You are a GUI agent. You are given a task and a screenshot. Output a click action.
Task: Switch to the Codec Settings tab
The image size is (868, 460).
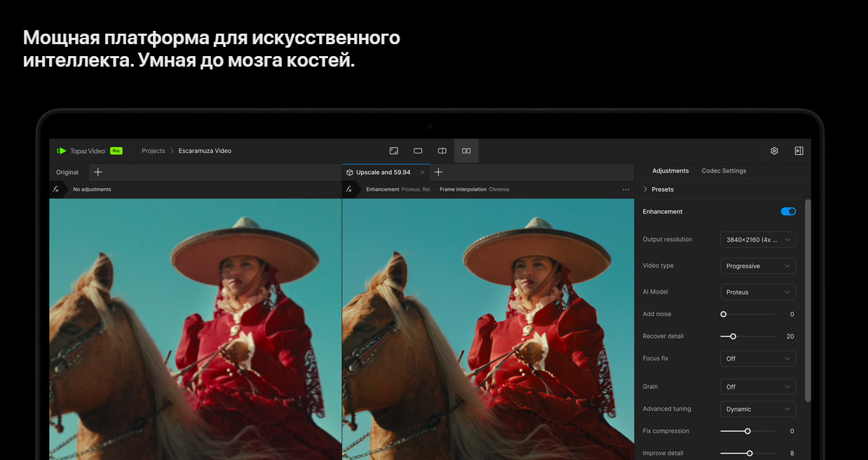(x=724, y=171)
